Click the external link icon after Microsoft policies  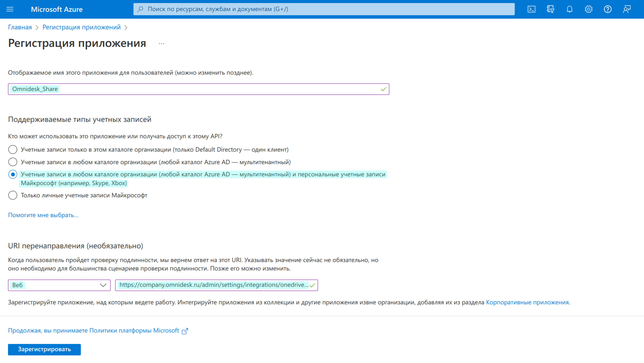pyautogui.click(x=185, y=331)
